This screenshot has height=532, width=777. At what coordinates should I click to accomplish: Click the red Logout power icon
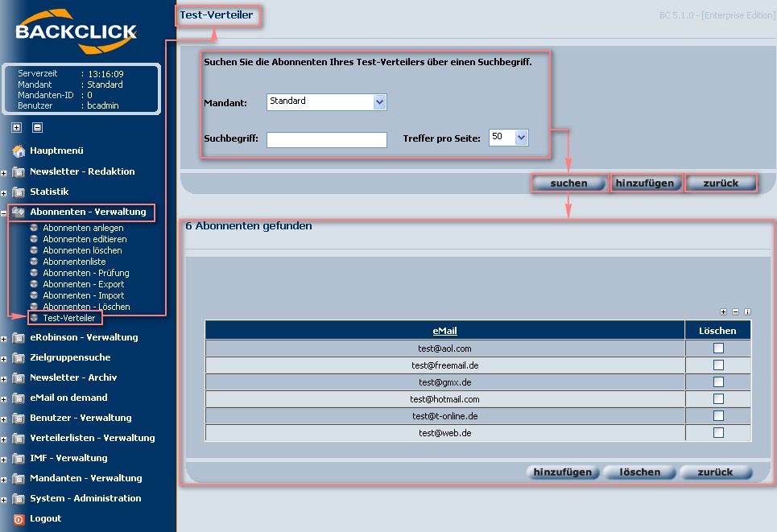click(19, 519)
